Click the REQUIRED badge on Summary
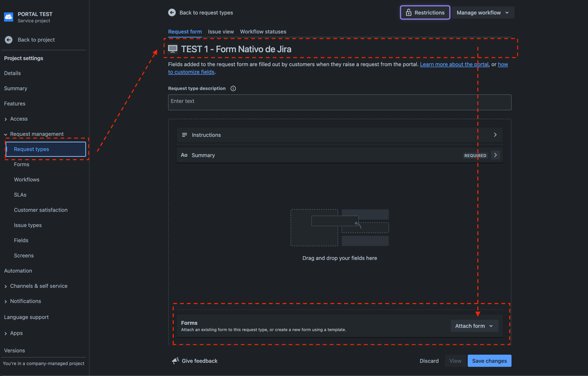588x376 pixels. (x=475, y=156)
